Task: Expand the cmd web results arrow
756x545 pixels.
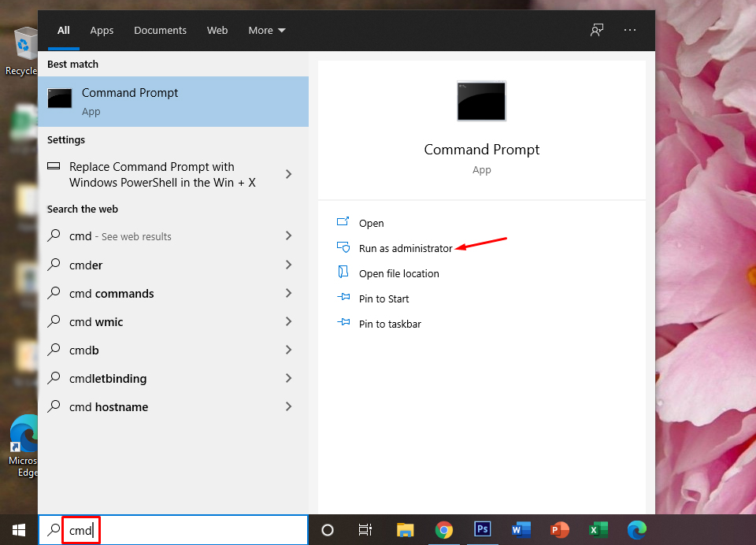Action: tap(288, 236)
